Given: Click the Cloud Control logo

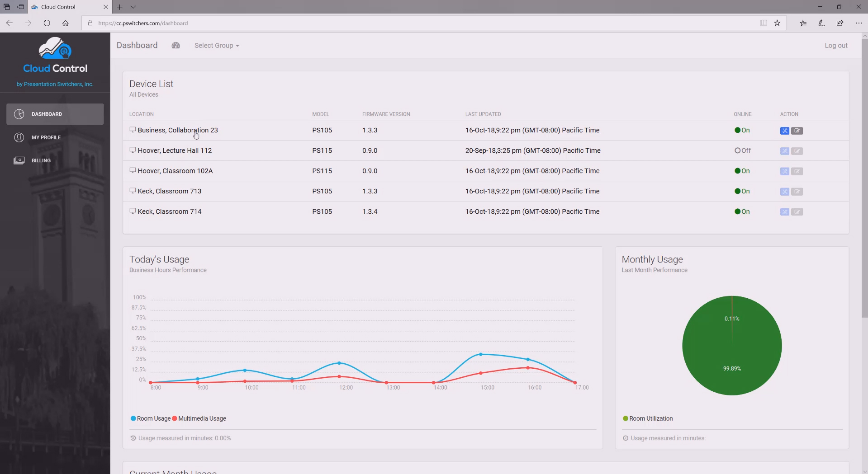Looking at the screenshot, I should [x=55, y=56].
